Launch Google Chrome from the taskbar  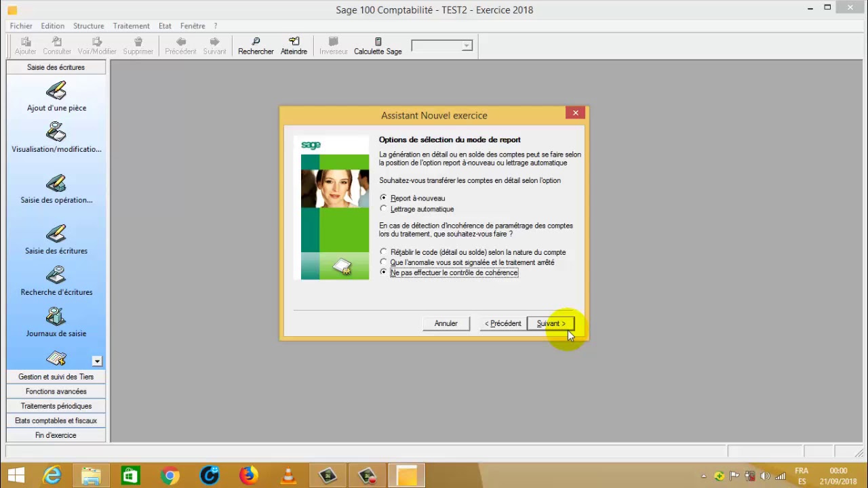(170, 475)
